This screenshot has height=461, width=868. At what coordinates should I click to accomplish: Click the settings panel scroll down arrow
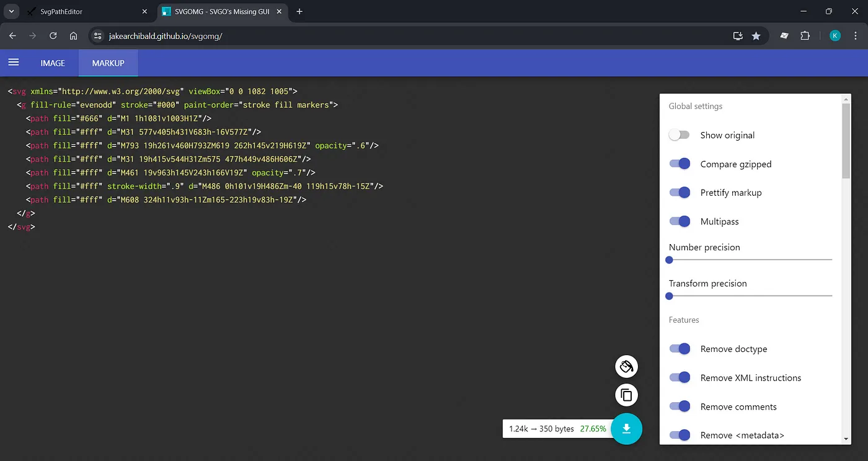846,439
